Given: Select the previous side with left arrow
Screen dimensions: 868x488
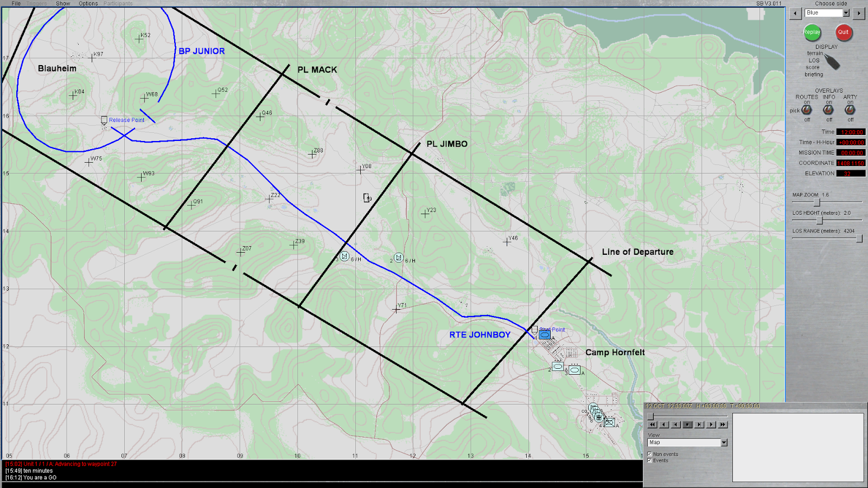Looking at the screenshot, I should (x=796, y=14).
